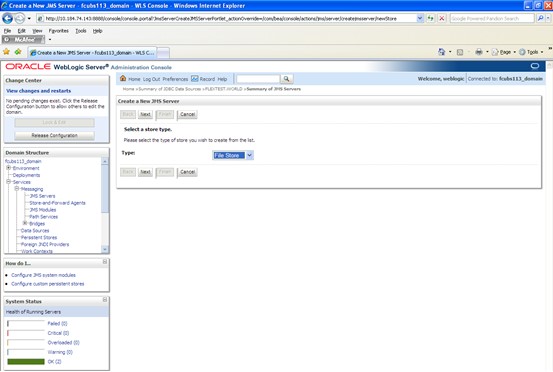
Task: Click the Add to Favorites star icon
Action: tap(18, 52)
